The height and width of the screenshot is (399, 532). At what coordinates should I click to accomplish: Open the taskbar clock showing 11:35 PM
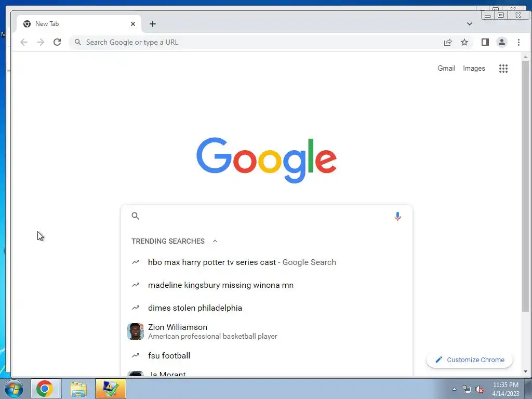[x=506, y=389]
